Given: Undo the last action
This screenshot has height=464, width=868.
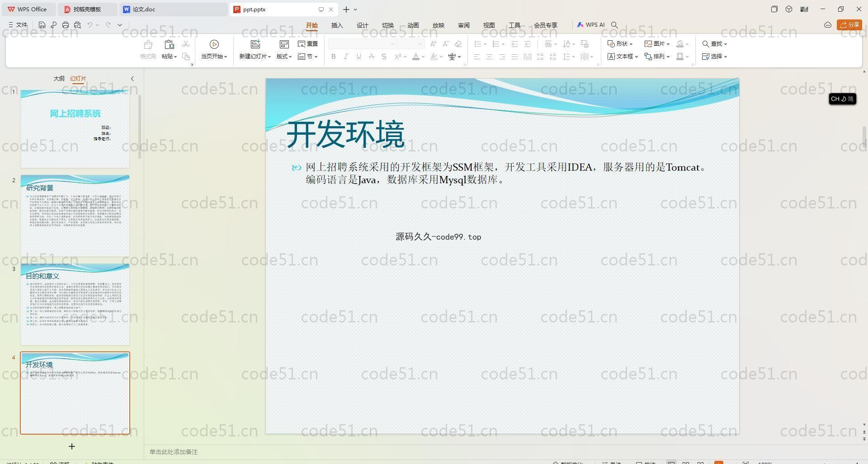Looking at the screenshot, I should [90, 25].
